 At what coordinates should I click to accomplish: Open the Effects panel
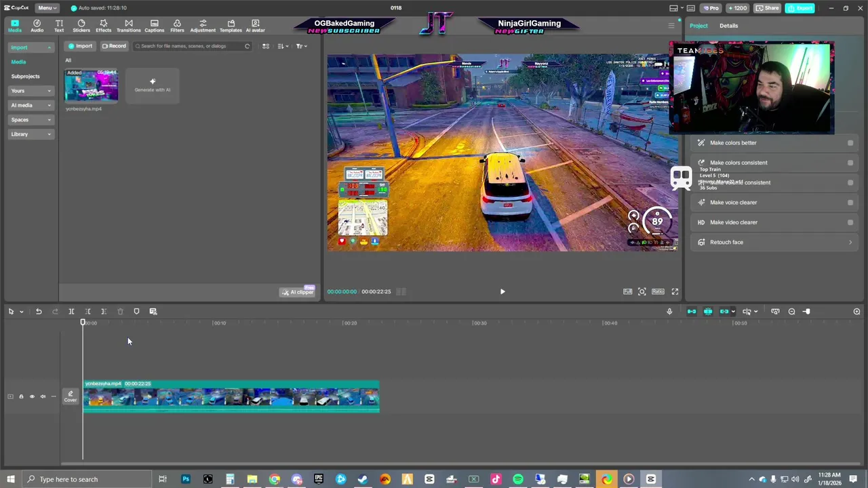point(104,26)
